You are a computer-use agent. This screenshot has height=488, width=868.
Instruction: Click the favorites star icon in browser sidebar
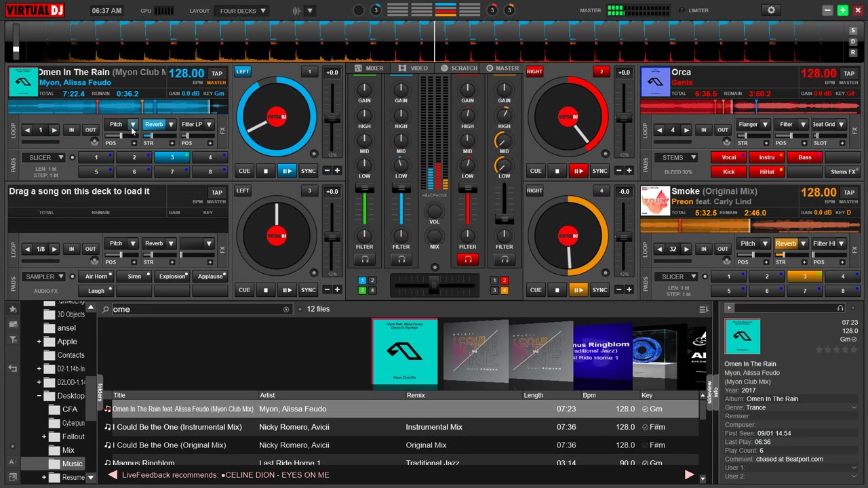coord(12,309)
